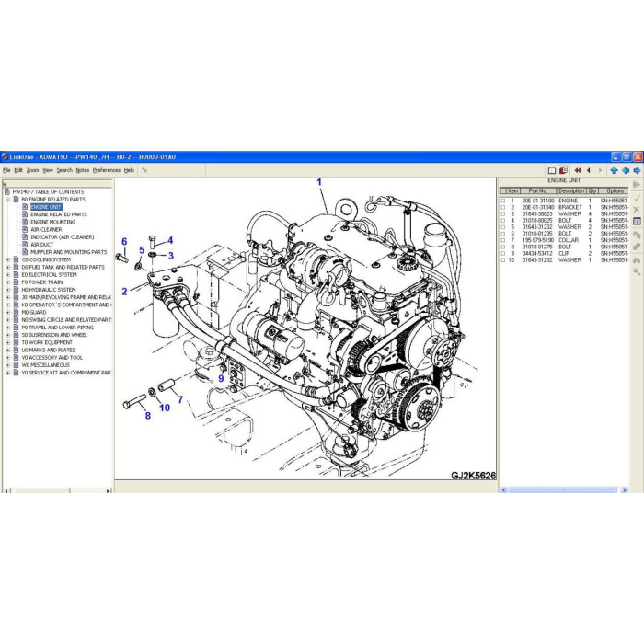Click the red selection list toolbar icon

[x=563, y=170]
